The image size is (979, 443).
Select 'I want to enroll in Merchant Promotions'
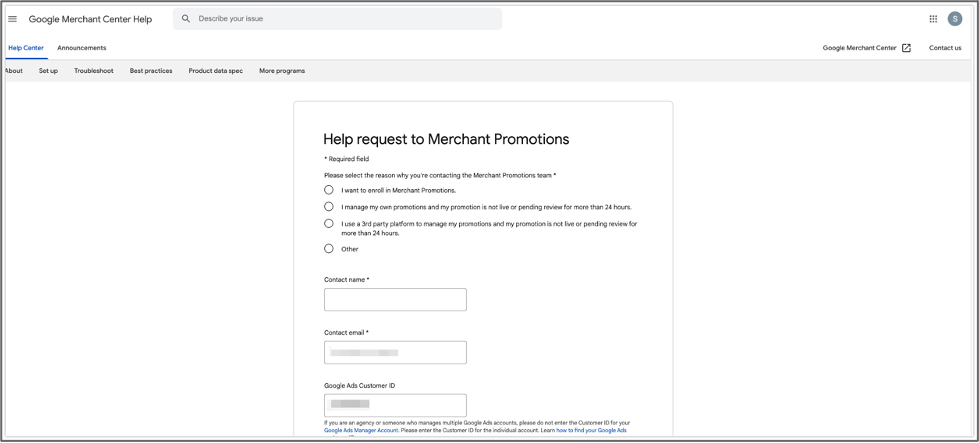coord(328,190)
